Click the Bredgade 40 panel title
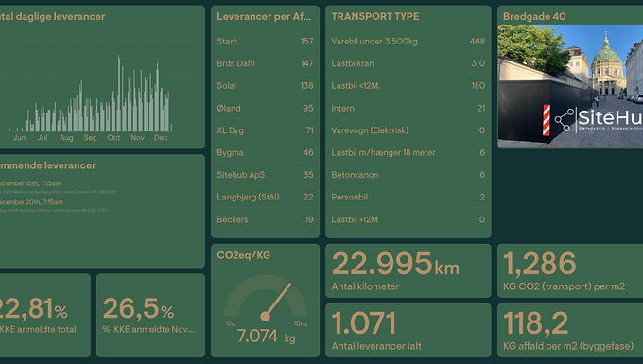643x364 pixels. pyautogui.click(x=534, y=16)
